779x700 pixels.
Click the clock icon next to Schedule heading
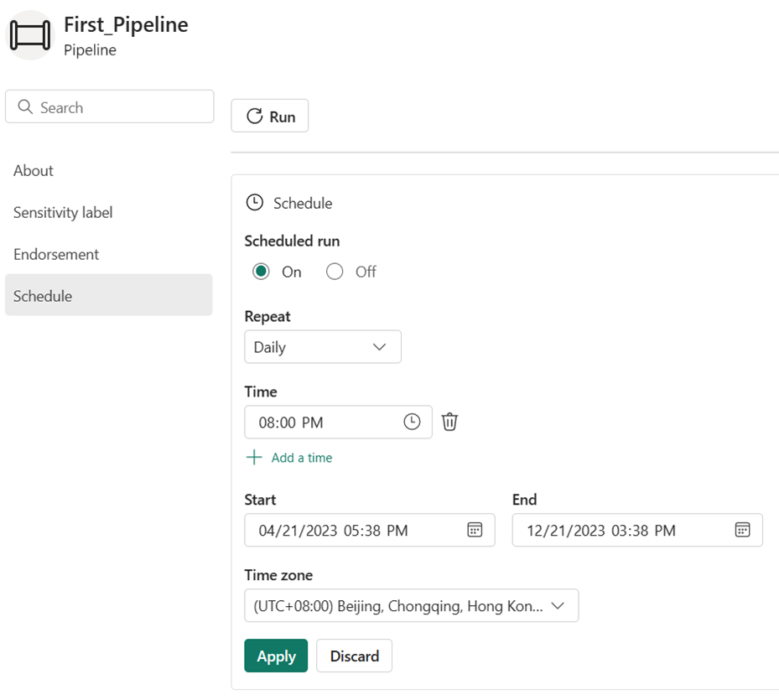254,202
